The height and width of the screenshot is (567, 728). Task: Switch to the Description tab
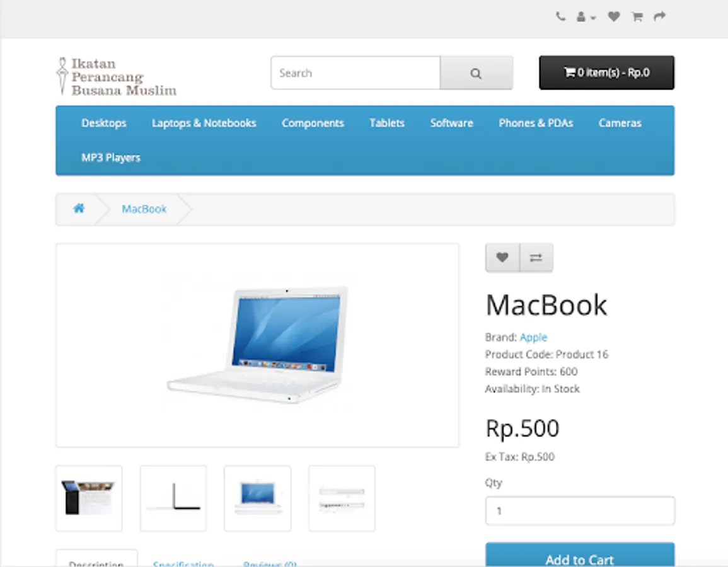pyautogui.click(x=96, y=559)
